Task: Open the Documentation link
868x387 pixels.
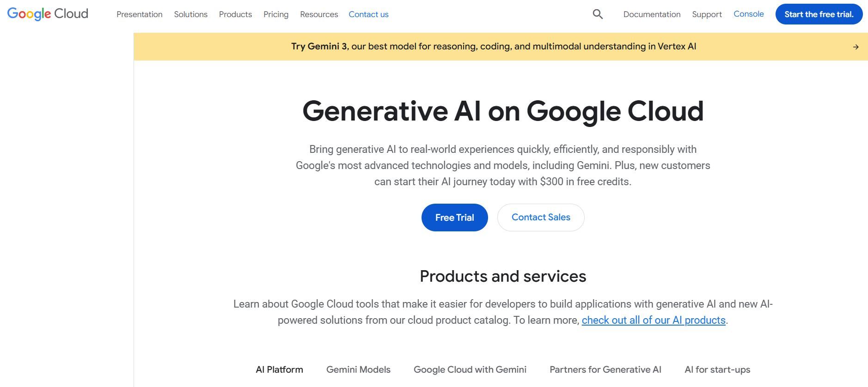Action: click(652, 14)
